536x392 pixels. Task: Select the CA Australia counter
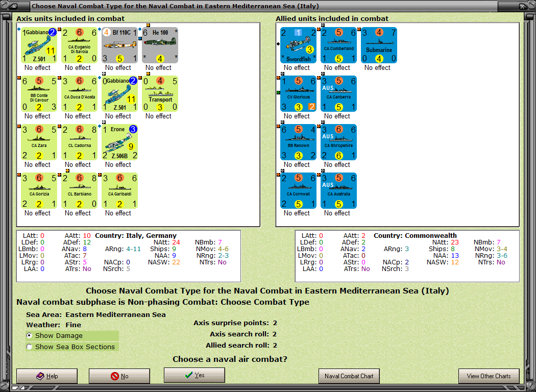coord(339,191)
